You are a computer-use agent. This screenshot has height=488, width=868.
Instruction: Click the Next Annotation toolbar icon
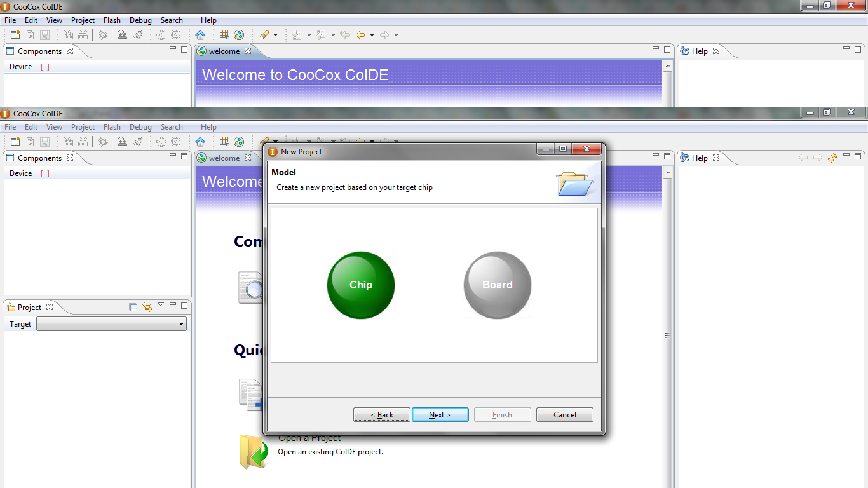(x=297, y=35)
